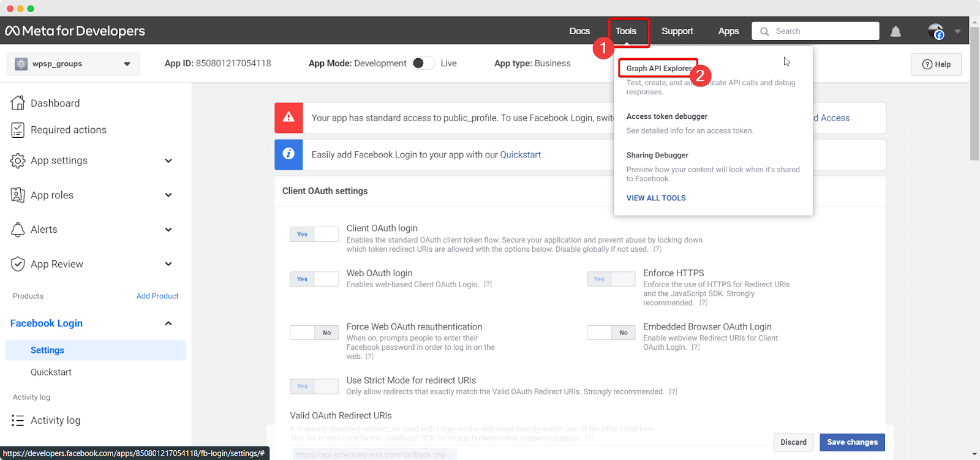Viewport: 980px width, 460px height.
Task: Click the App roles badge icon
Action: 18,195
